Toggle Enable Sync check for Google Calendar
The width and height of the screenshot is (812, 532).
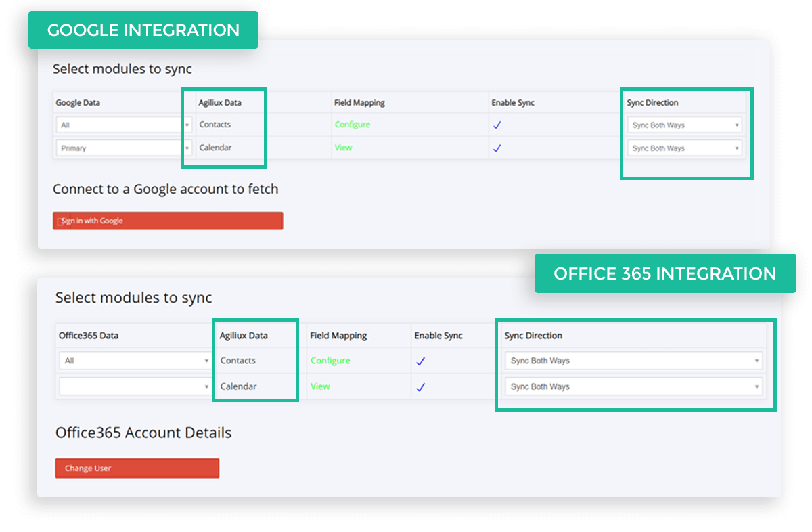click(x=497, y=148)
